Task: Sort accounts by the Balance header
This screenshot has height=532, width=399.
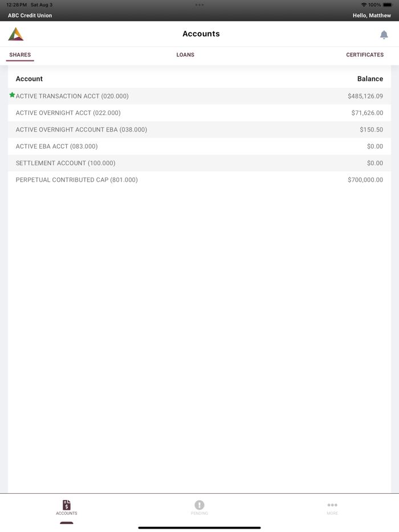Action: coord(370,79)
